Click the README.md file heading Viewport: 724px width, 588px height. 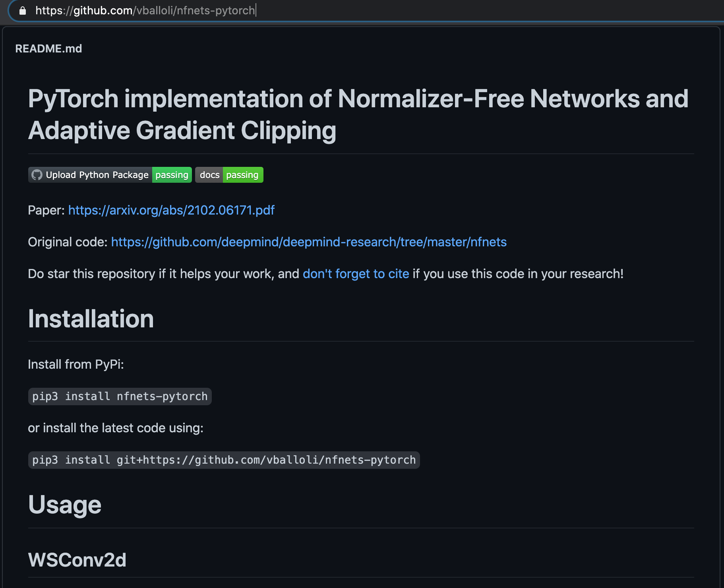pyautogui.click(x=48, y=48)
